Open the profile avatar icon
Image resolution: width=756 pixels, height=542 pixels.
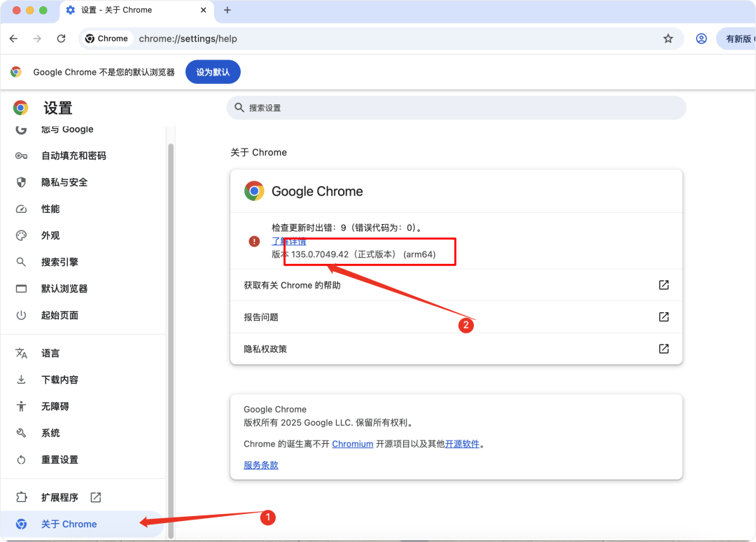point(701,39)
